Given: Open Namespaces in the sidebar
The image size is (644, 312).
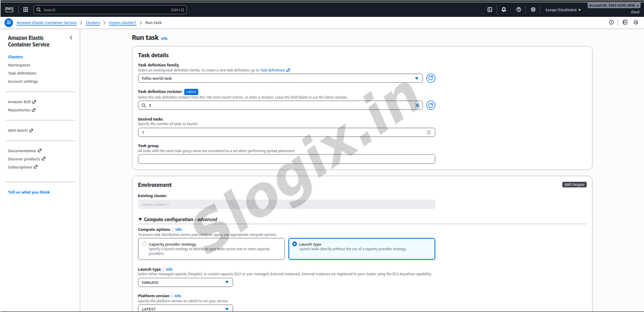Looking at the screenshot, I should tap(19, 65).
